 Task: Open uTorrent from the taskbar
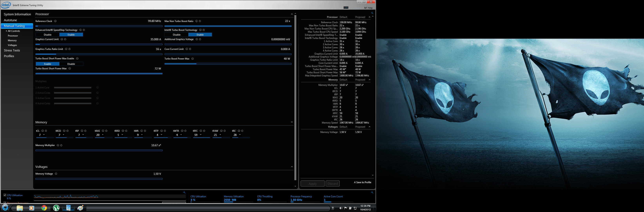point(56,208)
